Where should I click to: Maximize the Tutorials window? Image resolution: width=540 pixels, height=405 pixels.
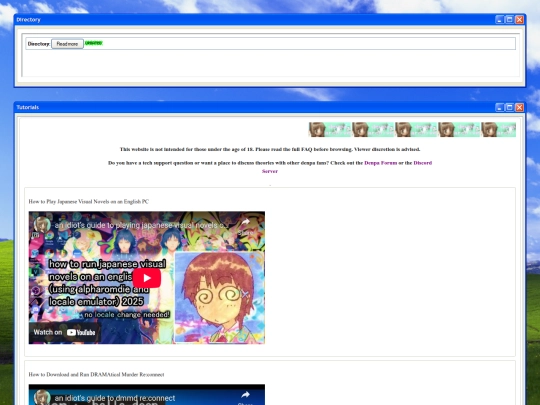[x=509, y=107]
